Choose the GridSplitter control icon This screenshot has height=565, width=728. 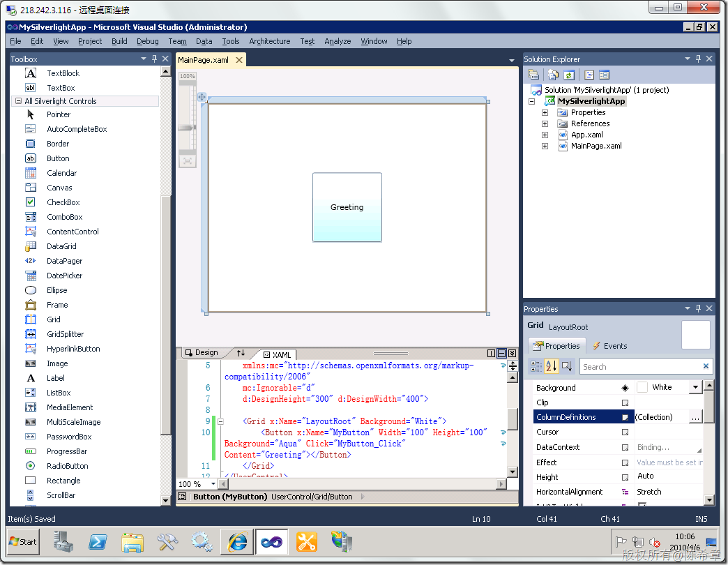pyautogui.click(x=31, y=334)
